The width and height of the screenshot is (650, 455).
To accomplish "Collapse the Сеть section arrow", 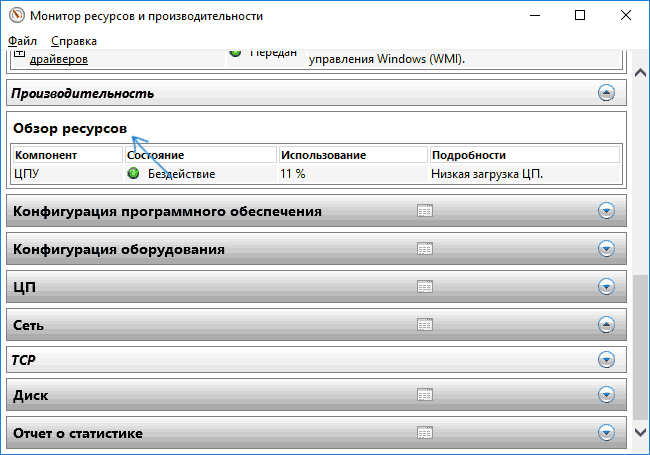I will coord(606,325).
